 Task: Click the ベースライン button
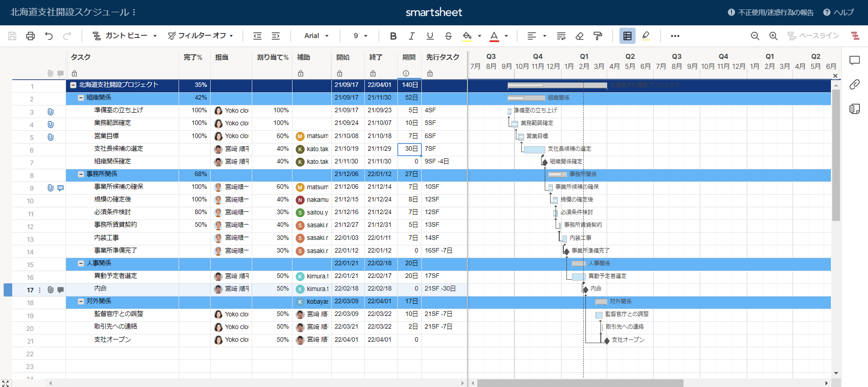click(x=813, y=36)
